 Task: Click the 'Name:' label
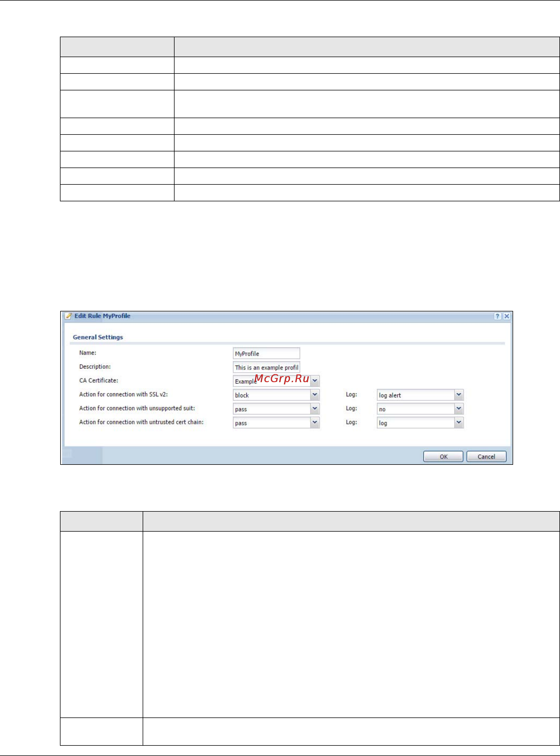pos(88,352)
